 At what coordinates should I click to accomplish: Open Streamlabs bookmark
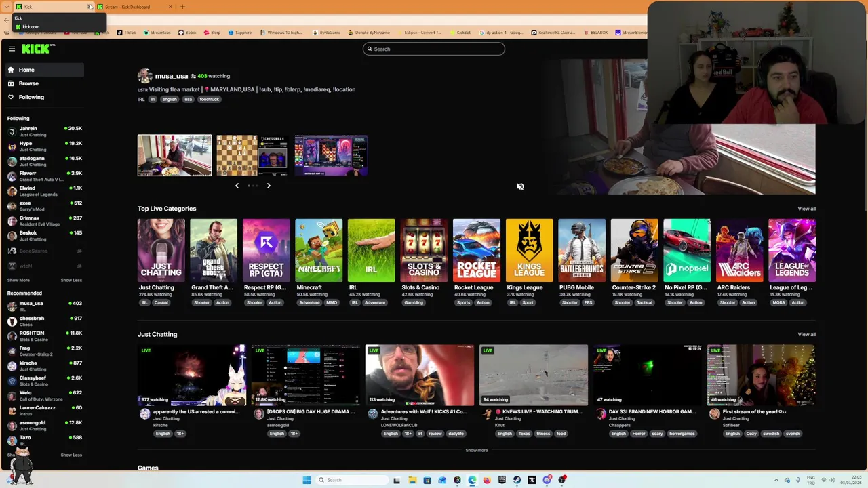pos(157,33)
